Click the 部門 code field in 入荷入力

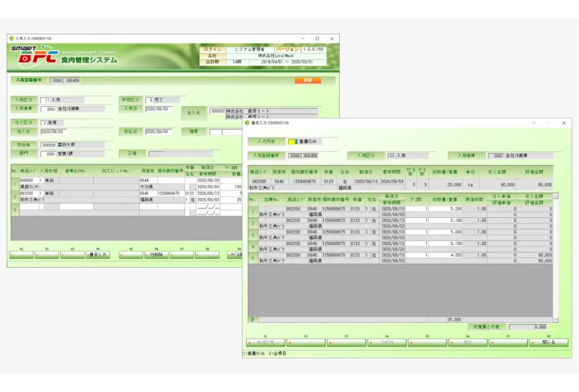pyautogui.click(x=48, y=154)
